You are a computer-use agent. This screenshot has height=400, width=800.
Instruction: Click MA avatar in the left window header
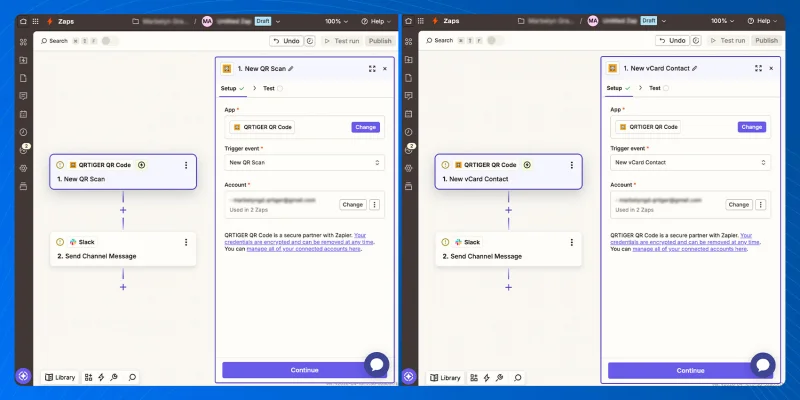[207, 21]
